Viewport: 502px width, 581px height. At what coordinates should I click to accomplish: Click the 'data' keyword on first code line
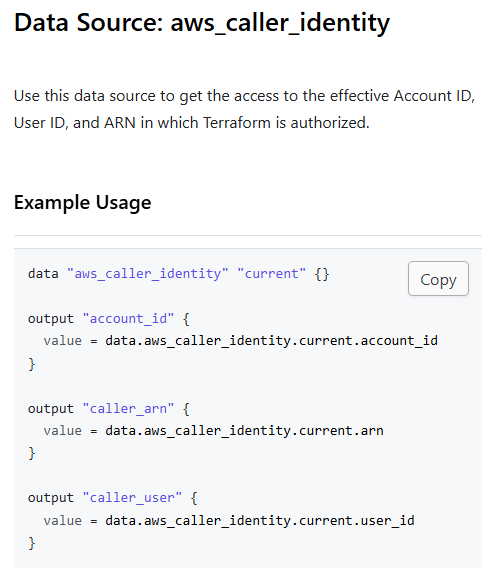(x=43, y=274)
